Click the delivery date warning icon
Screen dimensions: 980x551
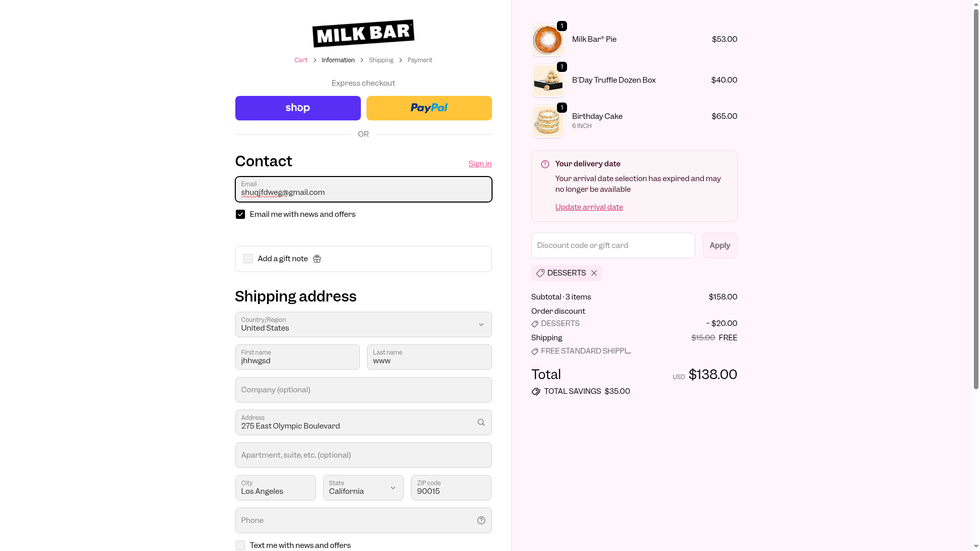coord(545,164)
